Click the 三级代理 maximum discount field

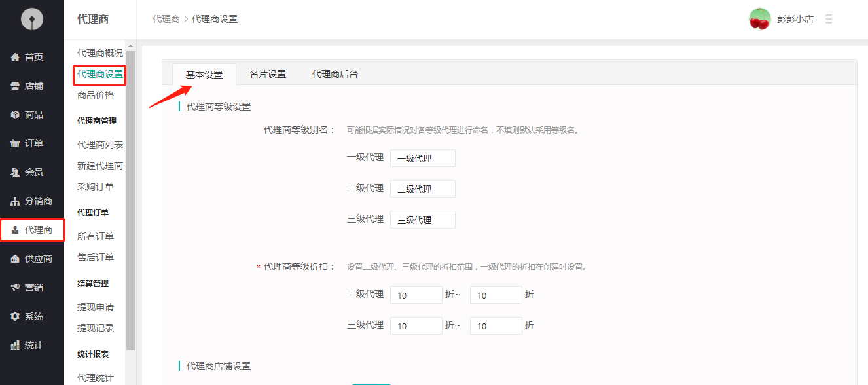496,326
